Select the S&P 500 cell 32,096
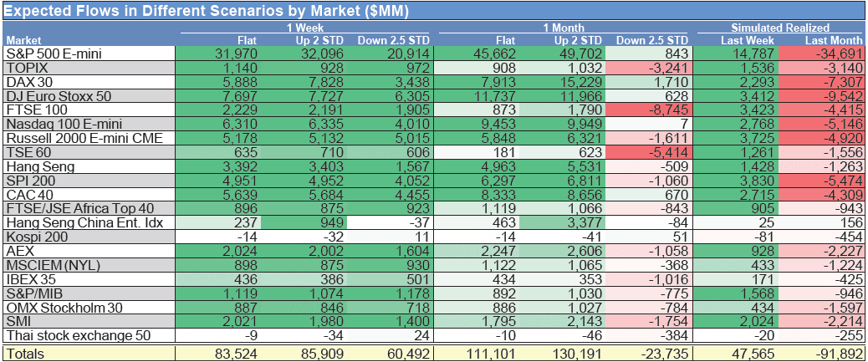This screenshot has width=868, height=362. click(x=304, y=54)
